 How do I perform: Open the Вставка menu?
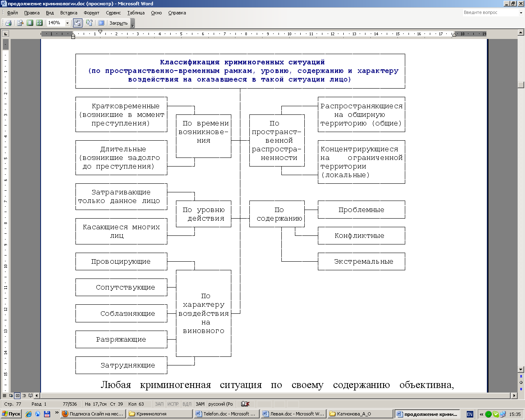pyautogui.click(x=68, y=13)
